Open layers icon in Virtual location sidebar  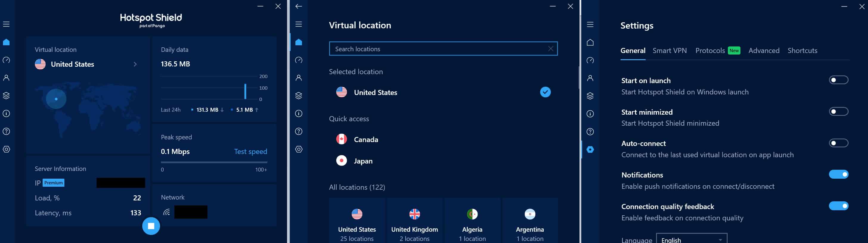point(299,96)
